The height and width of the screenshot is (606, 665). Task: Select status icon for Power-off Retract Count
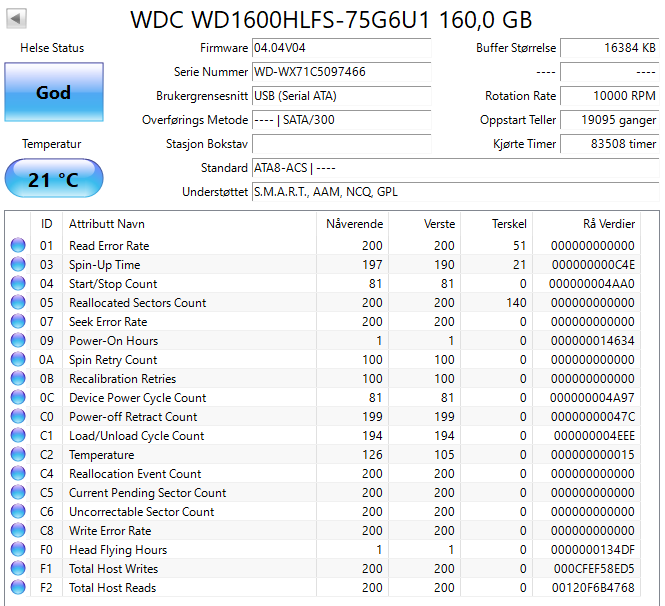(18, 416)
